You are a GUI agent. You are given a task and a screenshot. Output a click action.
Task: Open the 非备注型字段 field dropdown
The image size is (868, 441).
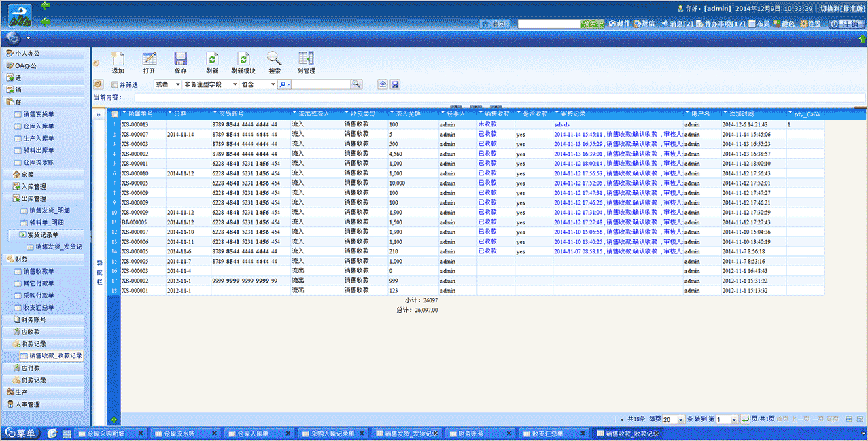211,84
